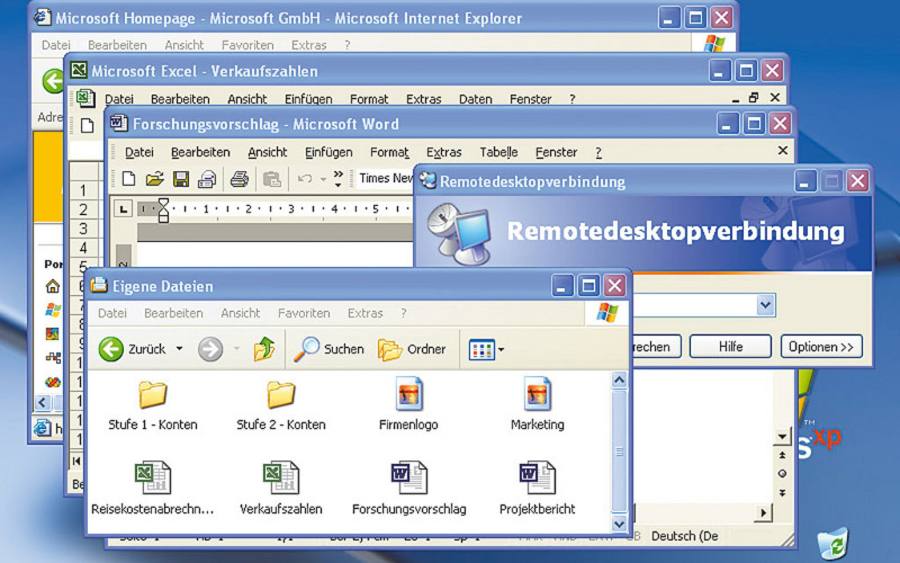Click the Word document icon in title bar
Image resolution: width=900 pixels, height=563 pixels.
118,123
